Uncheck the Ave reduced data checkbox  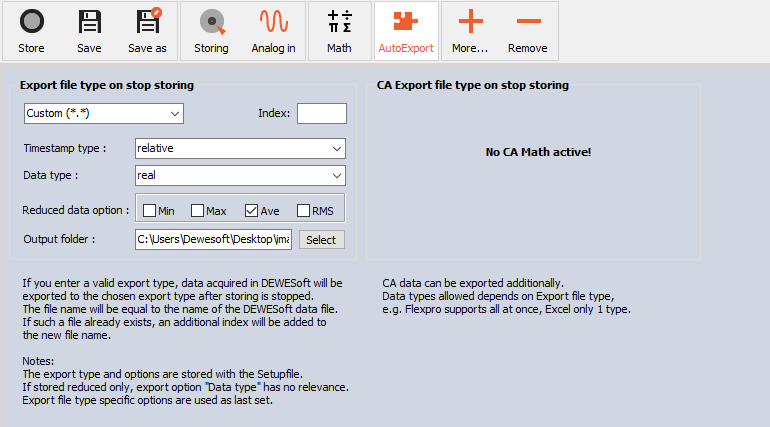point(251,211)
